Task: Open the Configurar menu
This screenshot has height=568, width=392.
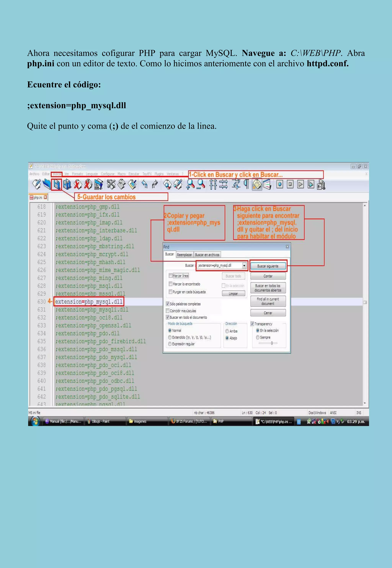Action: tap(108, 174)
